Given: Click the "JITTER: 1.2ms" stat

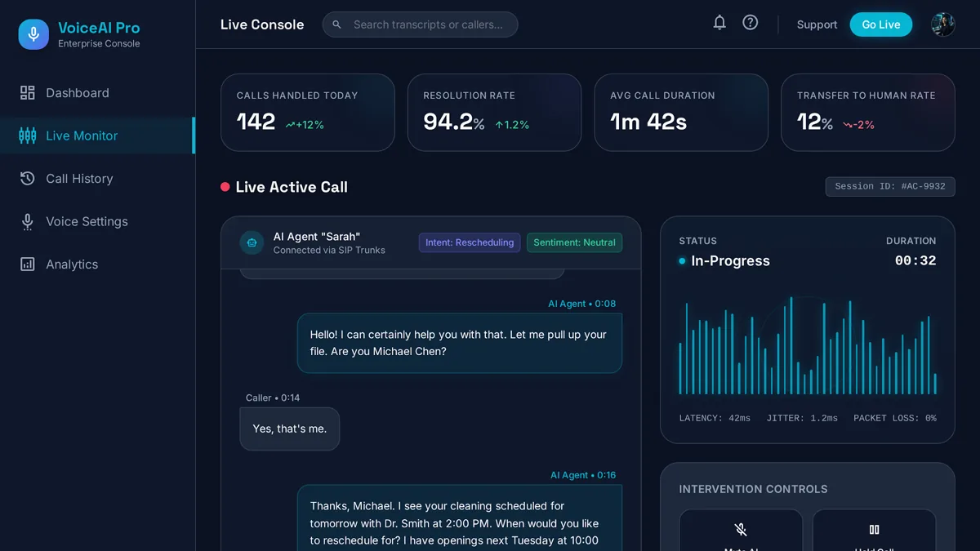Looking at the screenshot, I should 802,418.
